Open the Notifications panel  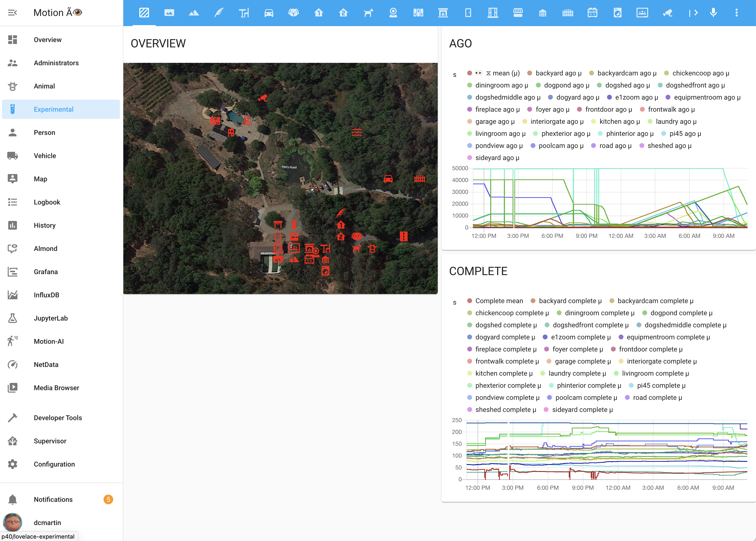click(53, 499)
